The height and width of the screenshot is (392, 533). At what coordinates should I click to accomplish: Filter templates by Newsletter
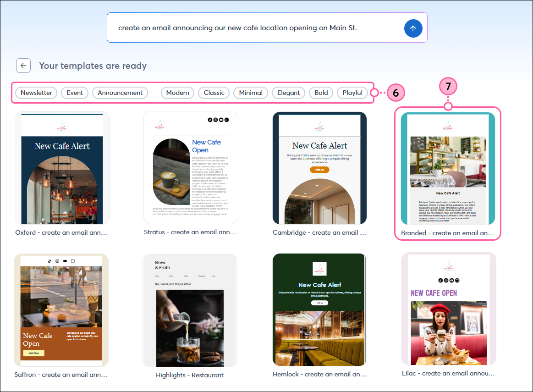coord(36,93)
